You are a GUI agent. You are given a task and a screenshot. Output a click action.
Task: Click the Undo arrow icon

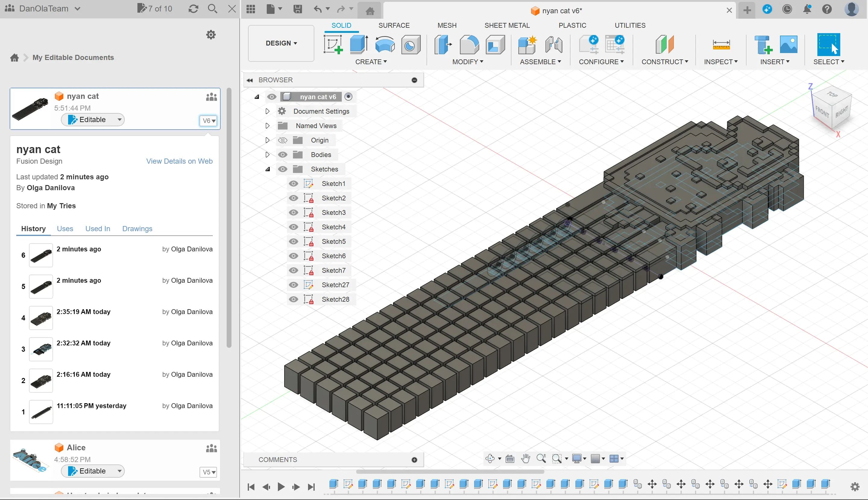[x=318, y=9]
